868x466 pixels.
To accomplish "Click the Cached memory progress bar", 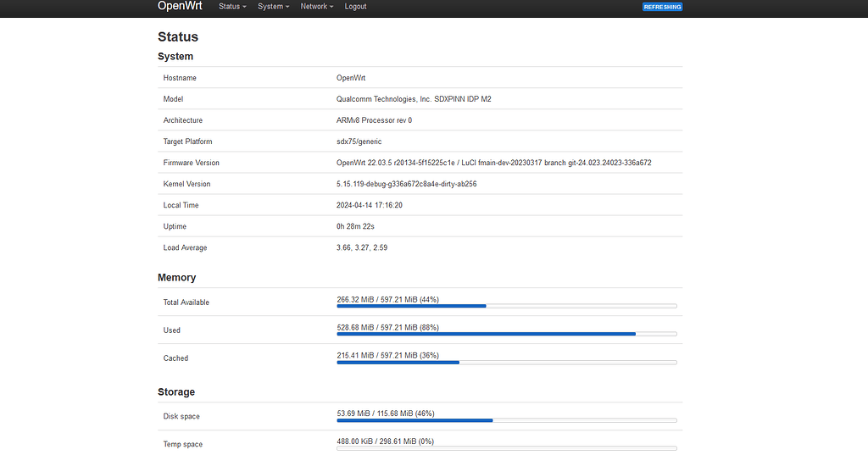I will pos(506,362).
